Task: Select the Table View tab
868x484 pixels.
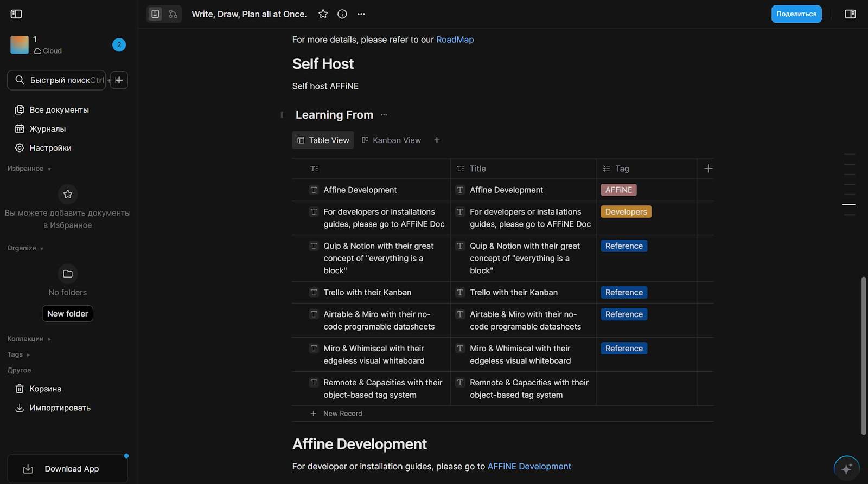Action: (323, 140)
